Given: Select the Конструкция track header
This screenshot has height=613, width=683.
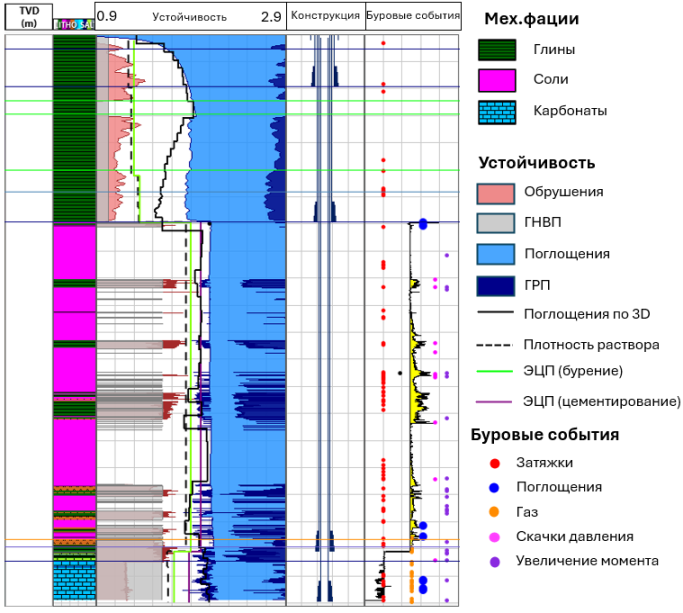Looking at the screenshot, I should 325,17.
